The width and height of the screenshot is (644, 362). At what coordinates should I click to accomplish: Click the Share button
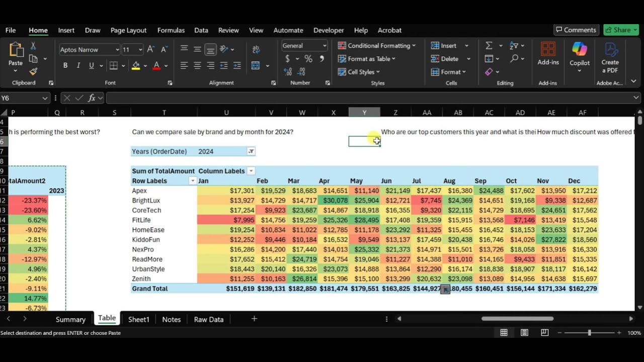tap(621, 30)
